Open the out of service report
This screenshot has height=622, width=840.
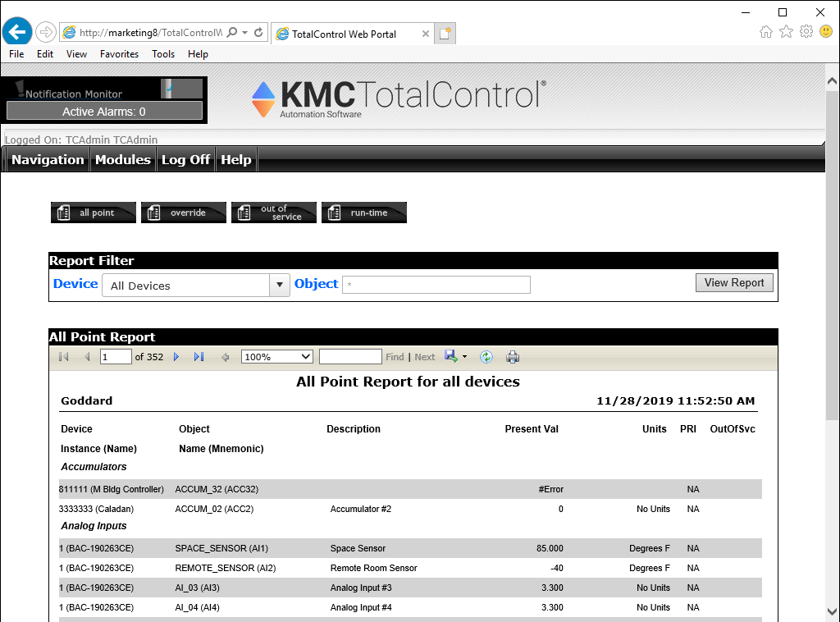point(274,213)
